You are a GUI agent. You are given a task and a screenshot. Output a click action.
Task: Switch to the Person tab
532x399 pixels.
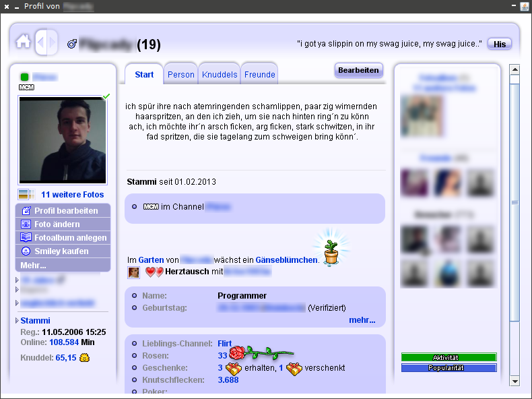pyautogui.click(x=181, y=74)
